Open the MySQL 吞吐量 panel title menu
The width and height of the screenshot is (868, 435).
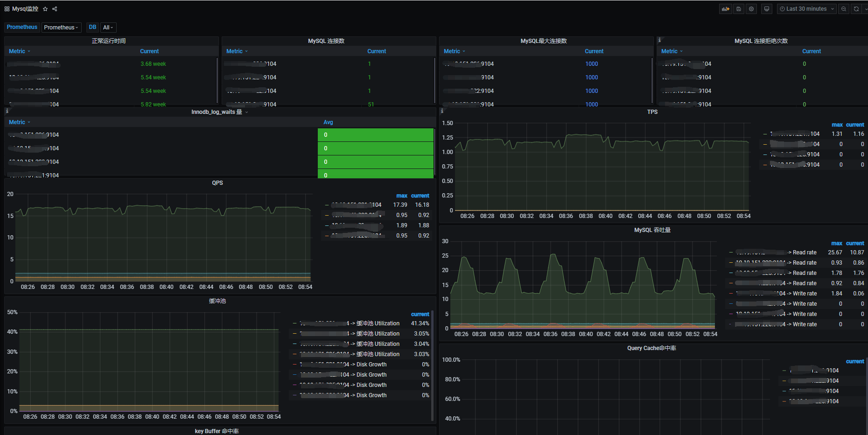(x=652, y=230)
